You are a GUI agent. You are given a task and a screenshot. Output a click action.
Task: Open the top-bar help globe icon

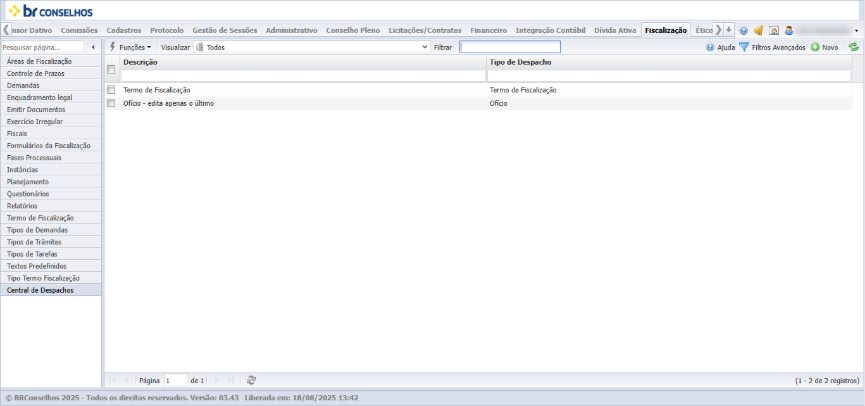tap(743, 31)
